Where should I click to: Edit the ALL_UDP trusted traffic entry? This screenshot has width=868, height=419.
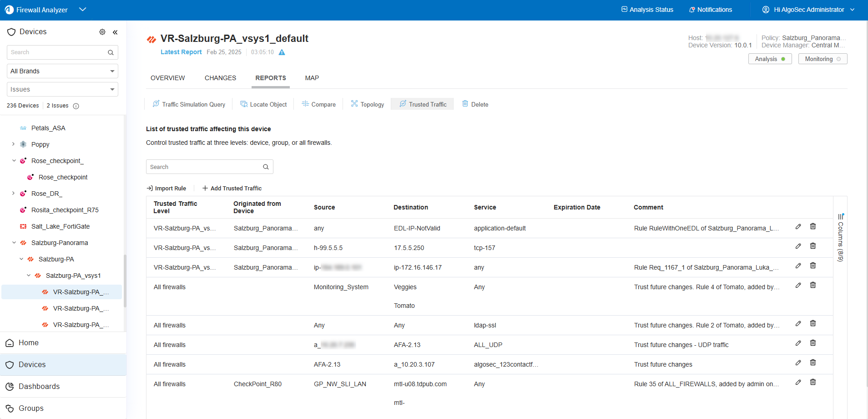tap(798, 343)
